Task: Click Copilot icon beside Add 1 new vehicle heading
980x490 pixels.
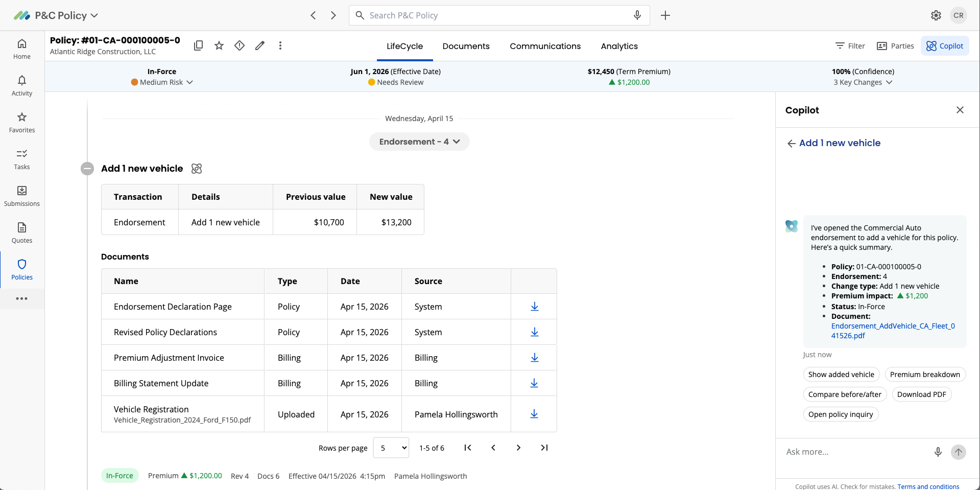Action: click(197, 169)
